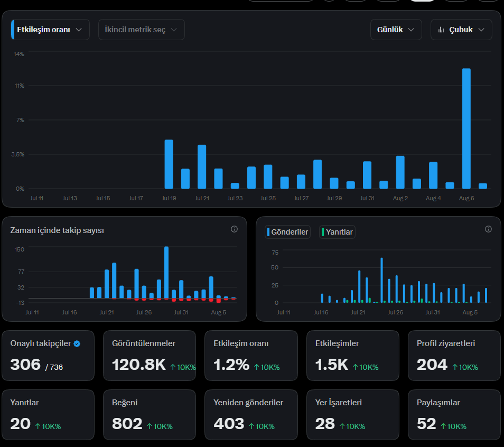Toggle the Gönderiler series legend
504x447 pixels.
(x=288, y=232)
